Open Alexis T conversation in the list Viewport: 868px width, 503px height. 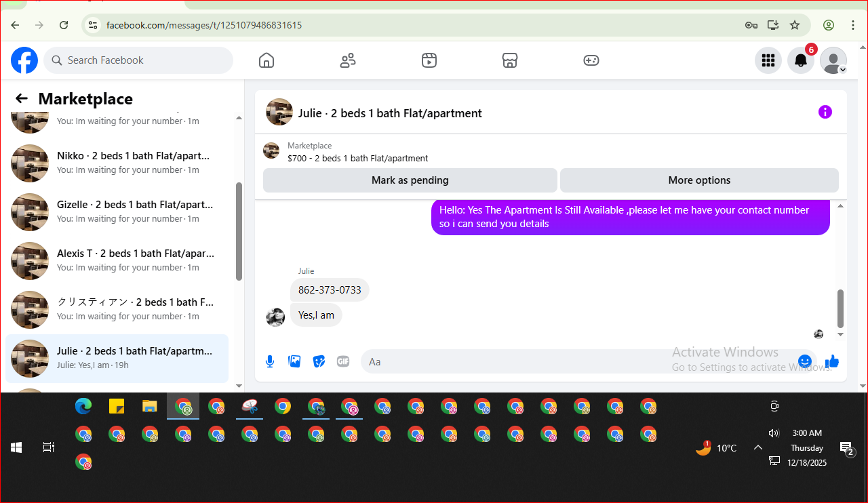117,260
